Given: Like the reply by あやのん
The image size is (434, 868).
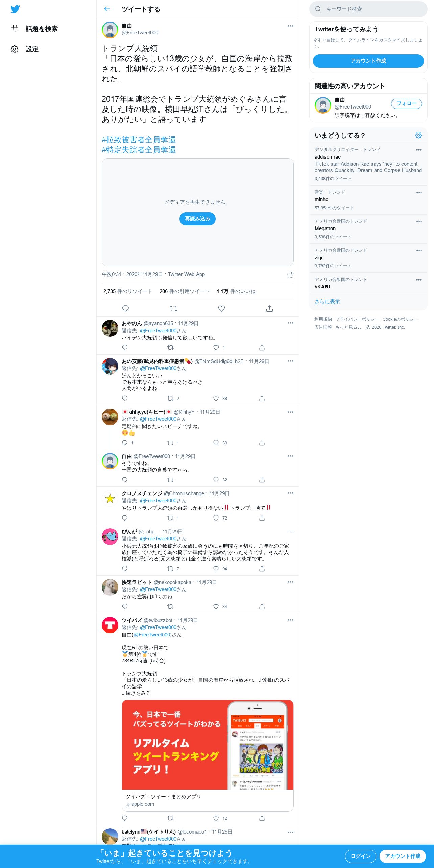Looking at the screenshot, I should [216, 347].
